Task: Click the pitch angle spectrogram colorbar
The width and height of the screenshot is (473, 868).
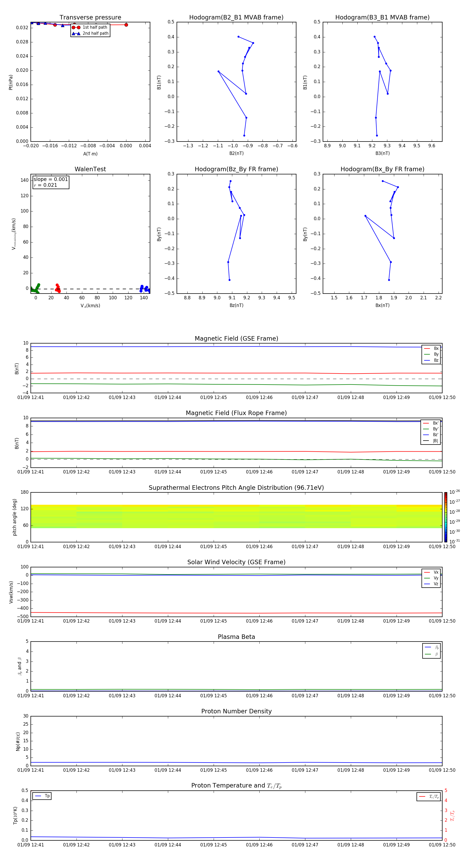Action: coord(446,517)
